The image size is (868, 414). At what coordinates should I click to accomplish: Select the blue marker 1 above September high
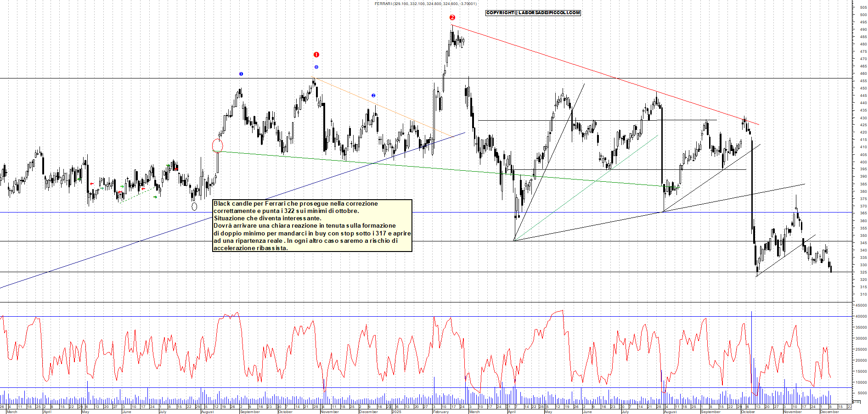(x=241, y=74)
